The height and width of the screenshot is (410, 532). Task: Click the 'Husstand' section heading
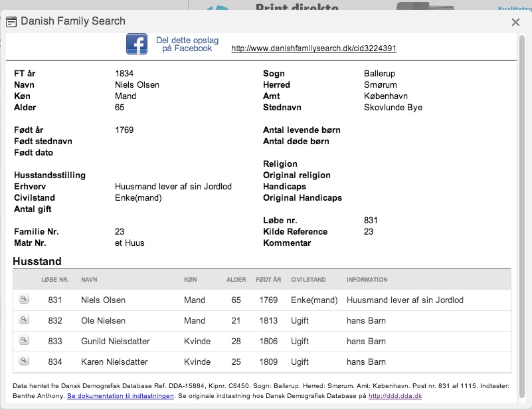tap(37, 261)
